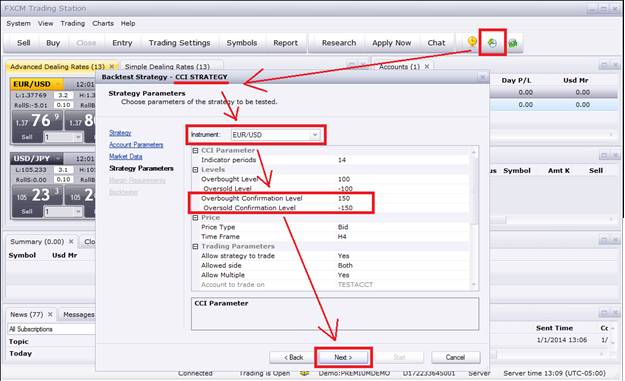The image size is (625, 381).
Task: Open the All Subscriptions news dropdown
Action: point(52,329)
